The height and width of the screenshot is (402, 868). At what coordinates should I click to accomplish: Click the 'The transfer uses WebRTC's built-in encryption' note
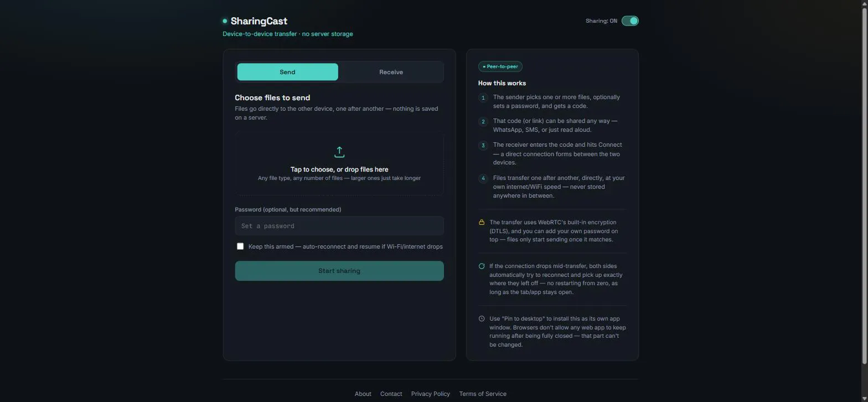[x=554, y=231]
